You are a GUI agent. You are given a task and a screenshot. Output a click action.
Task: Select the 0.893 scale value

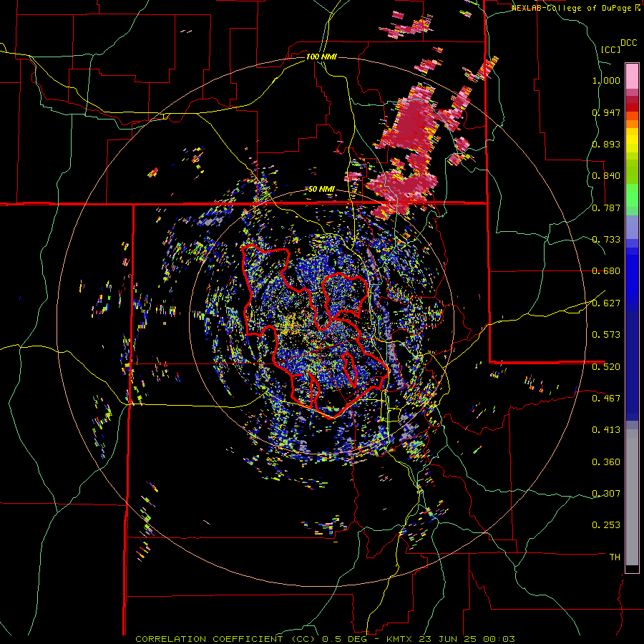point(606,144)
